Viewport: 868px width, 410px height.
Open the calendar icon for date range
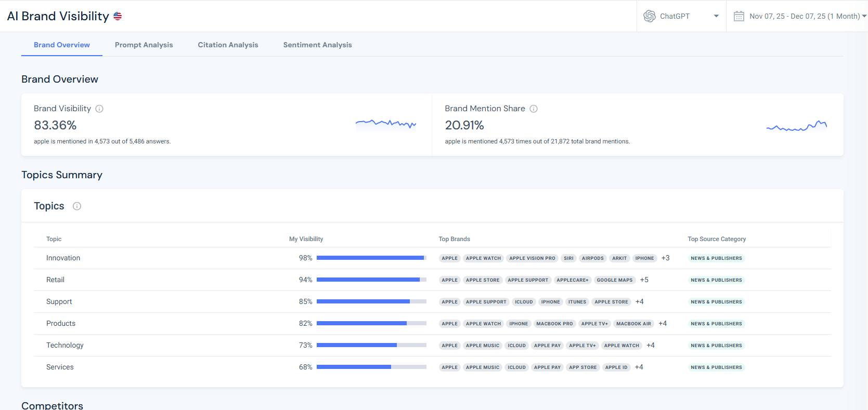[739, 16]
